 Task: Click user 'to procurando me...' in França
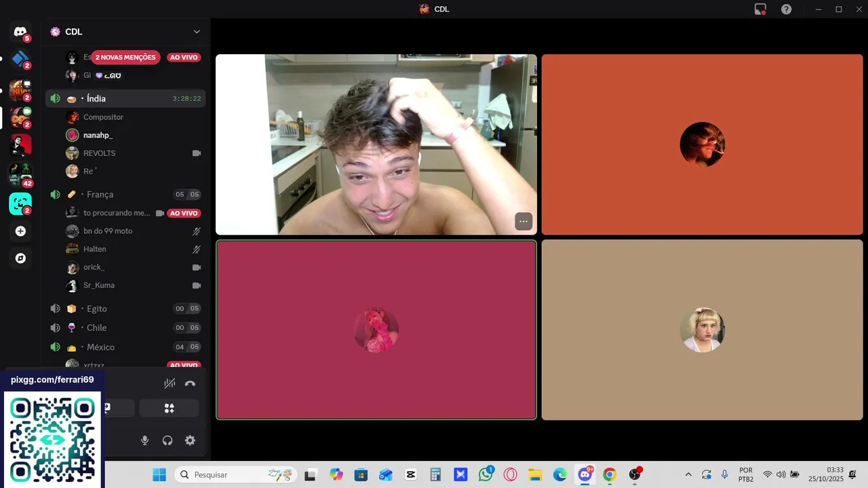116,213
